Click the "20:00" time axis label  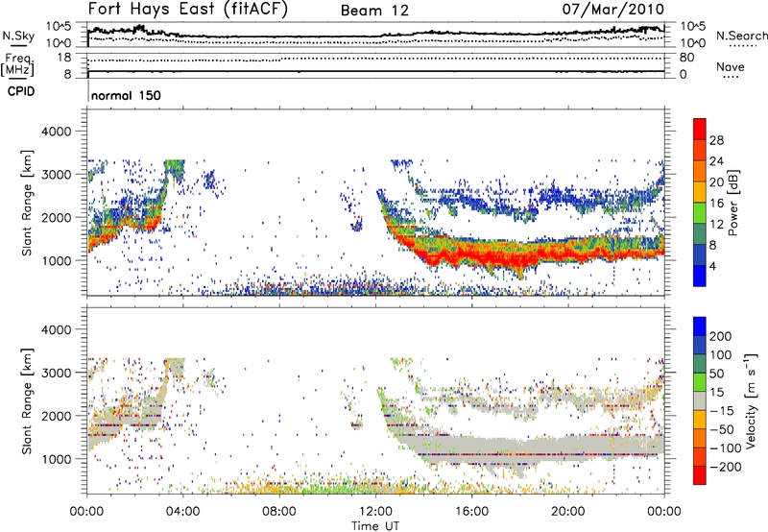tap(567, 512)
